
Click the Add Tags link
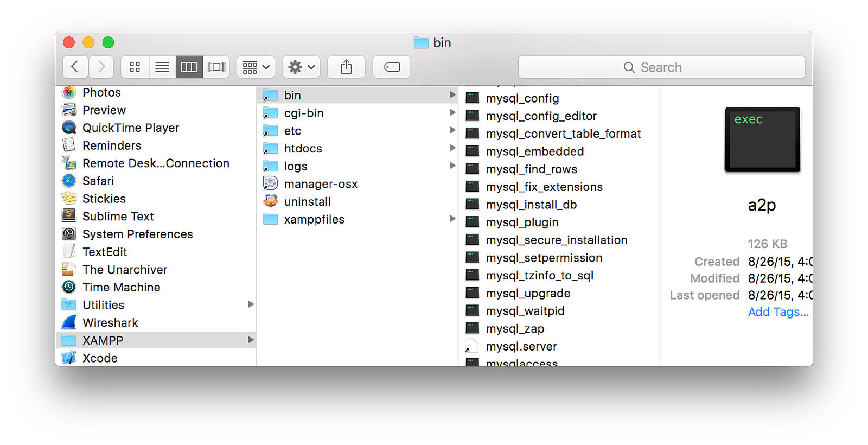pyautogui.click(x=778, y=312)
